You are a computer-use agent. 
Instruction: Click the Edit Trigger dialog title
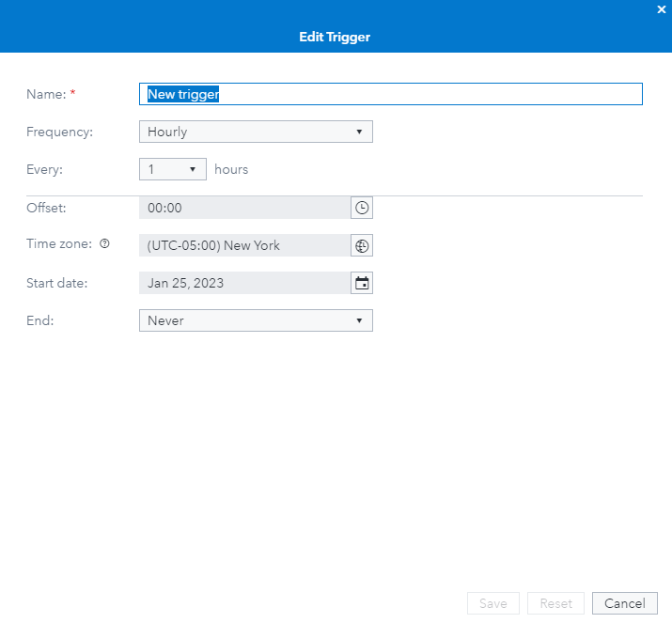pos(336,38)
